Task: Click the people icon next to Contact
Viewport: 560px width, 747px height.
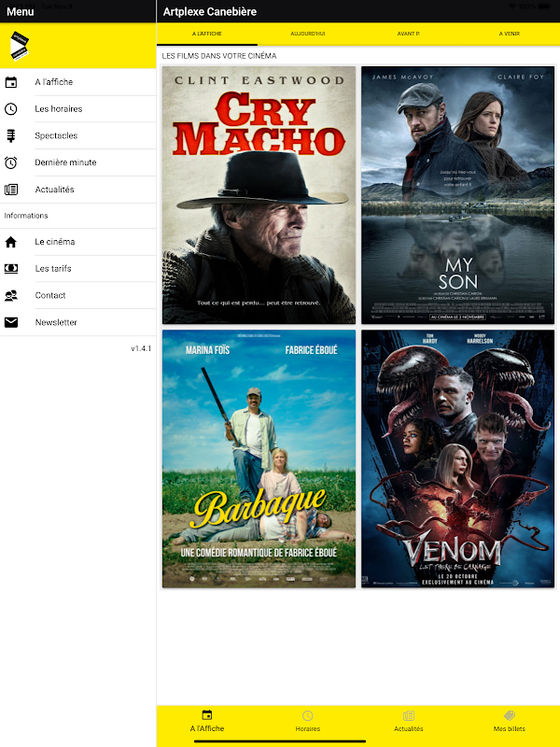Action: pyautogui.click(x=11, y=295)
